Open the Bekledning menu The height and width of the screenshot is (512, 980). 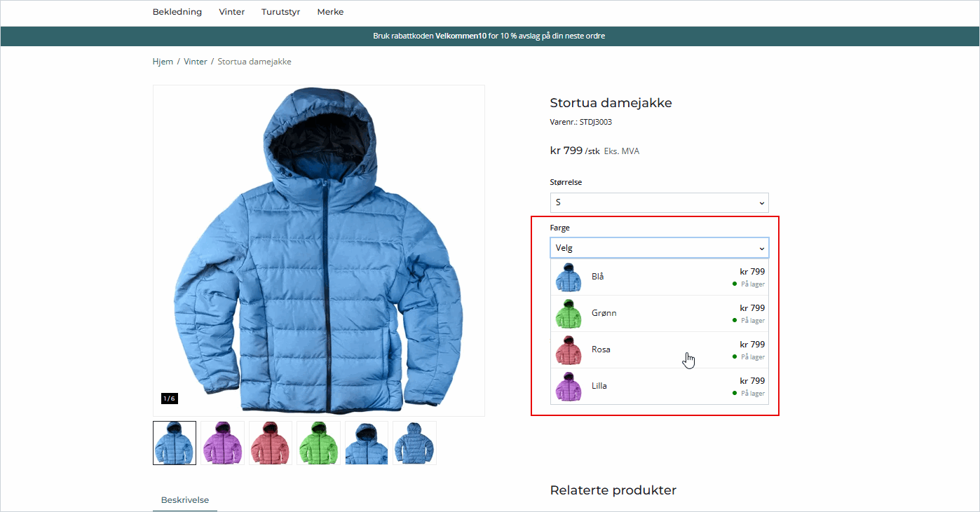pyautogui.click(x=177, y=12)
